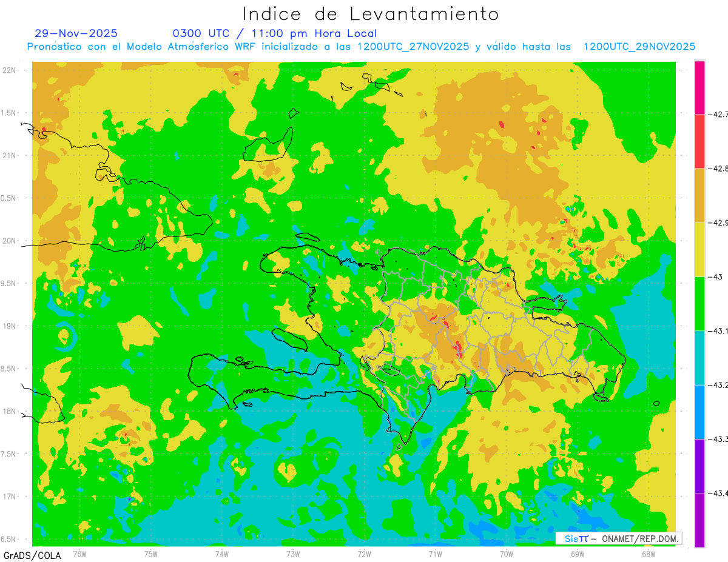Select the date text '29-Nov-2025'
Screen dimensions: 728x562
click(x=76, y=33)
